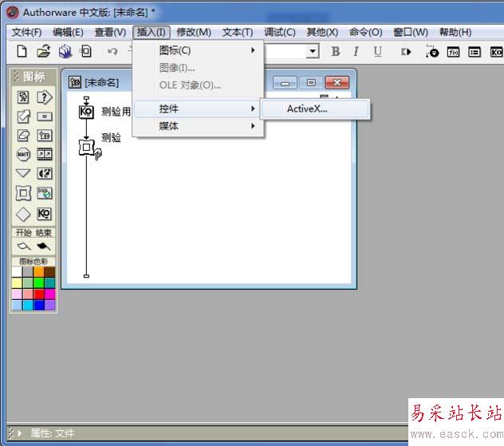504x446 pixels.
Task: Expand the 媒体 submenu arrow
Action: click(253, 126)
